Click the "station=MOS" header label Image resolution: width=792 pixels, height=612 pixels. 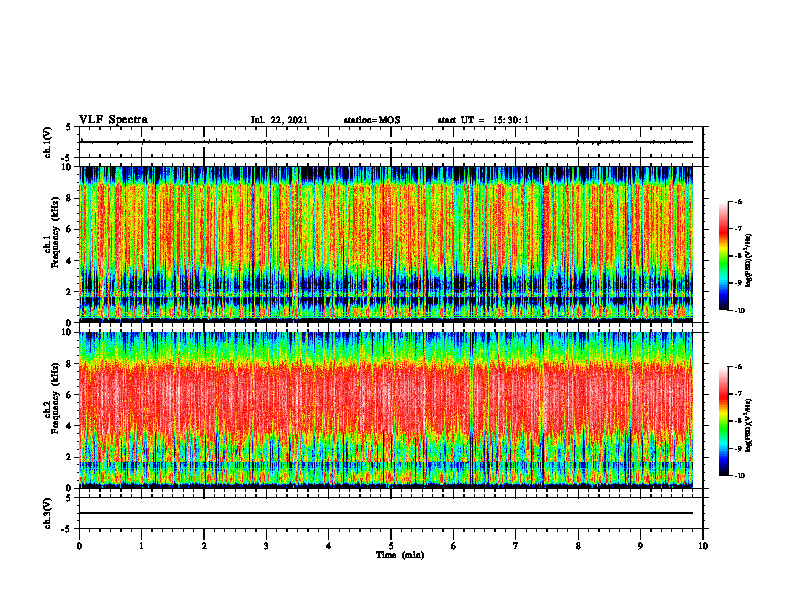372,120
